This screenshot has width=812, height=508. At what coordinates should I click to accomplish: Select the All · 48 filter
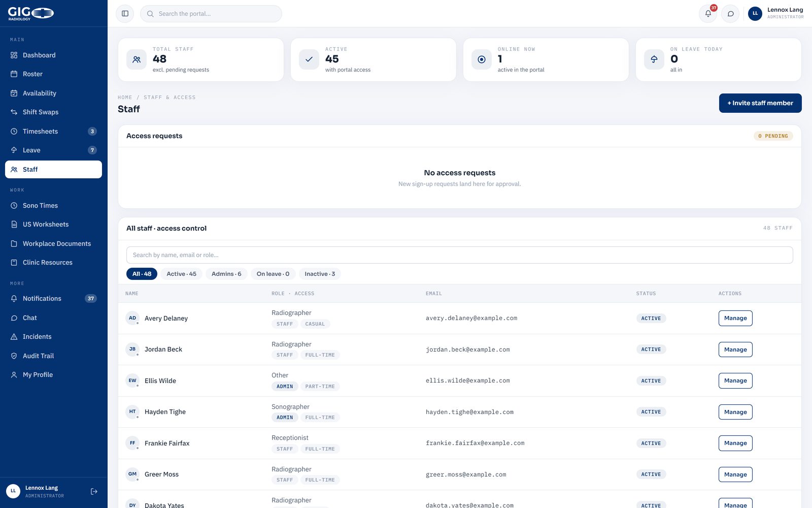pyautogui.click(x=142, y=274)
